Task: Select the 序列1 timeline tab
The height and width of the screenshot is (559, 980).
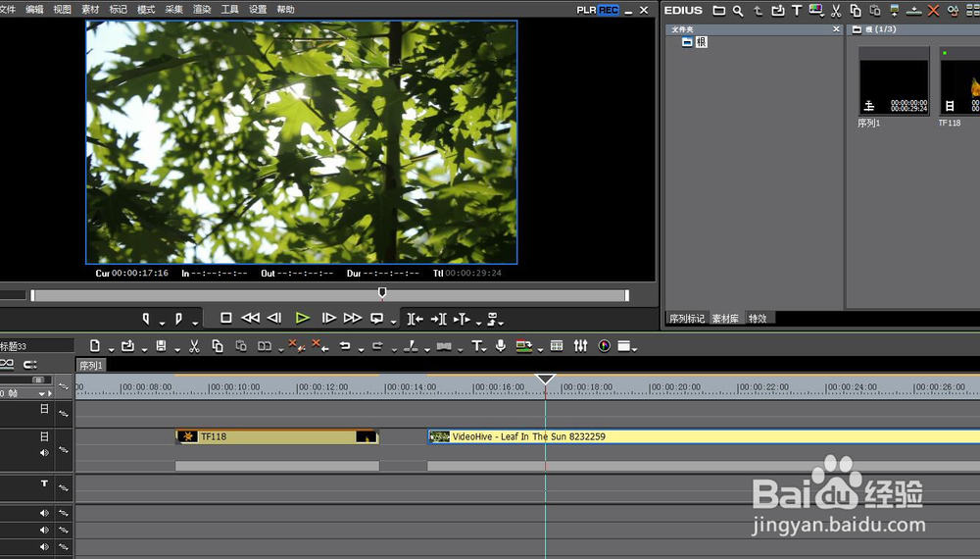Action: pos(91,365)
